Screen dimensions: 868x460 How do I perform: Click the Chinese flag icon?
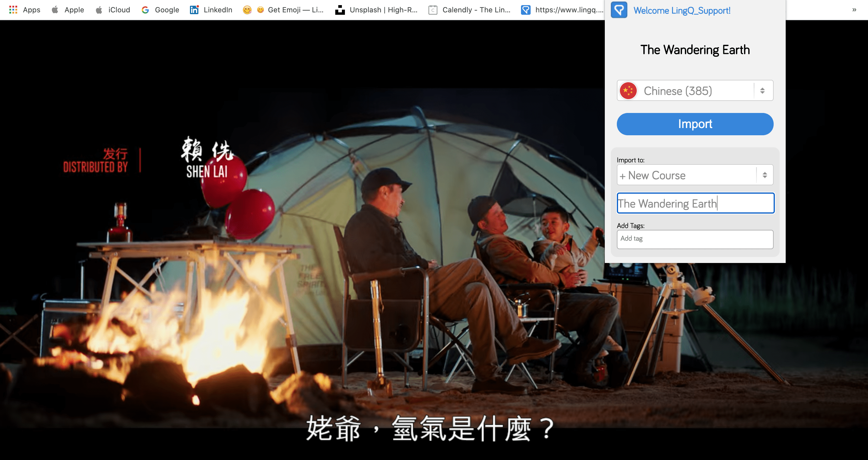click(628, 91)
